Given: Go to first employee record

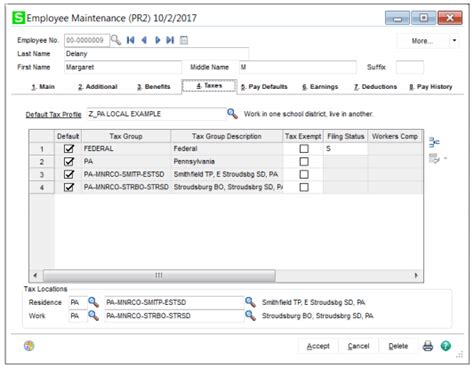Looking at the screenshot, I should coord(130,40).
